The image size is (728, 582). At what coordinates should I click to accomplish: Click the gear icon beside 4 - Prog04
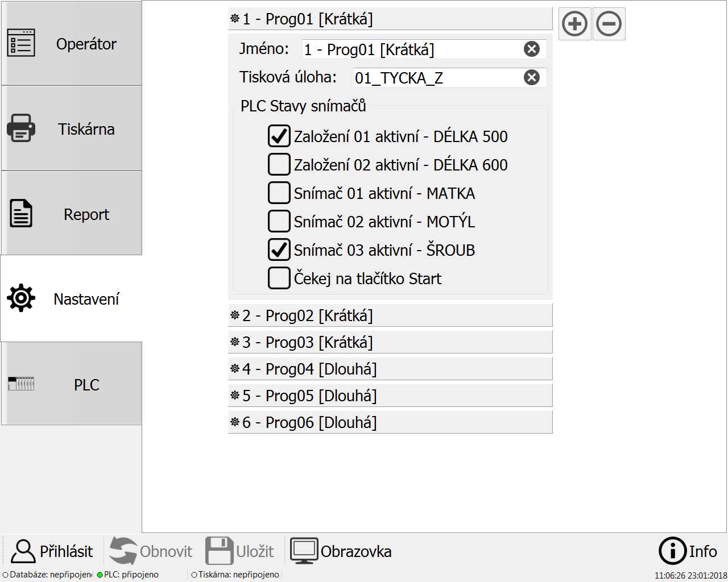(x=235, y=368)
